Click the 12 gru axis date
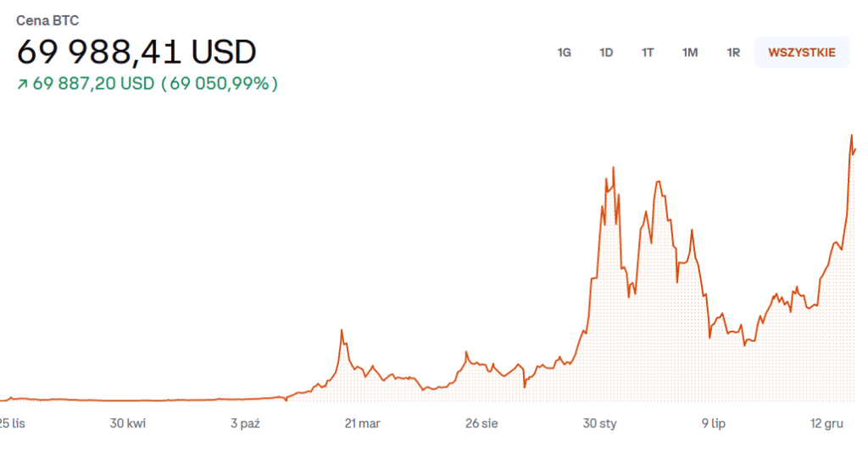The width and height of the screenshot is (868, 464). pos(827,423)
